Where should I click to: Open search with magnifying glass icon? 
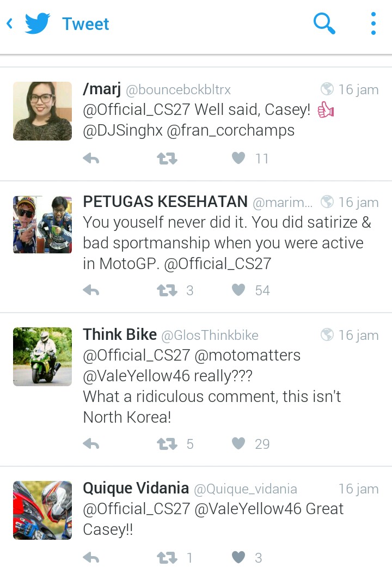(x=324, y=24)
